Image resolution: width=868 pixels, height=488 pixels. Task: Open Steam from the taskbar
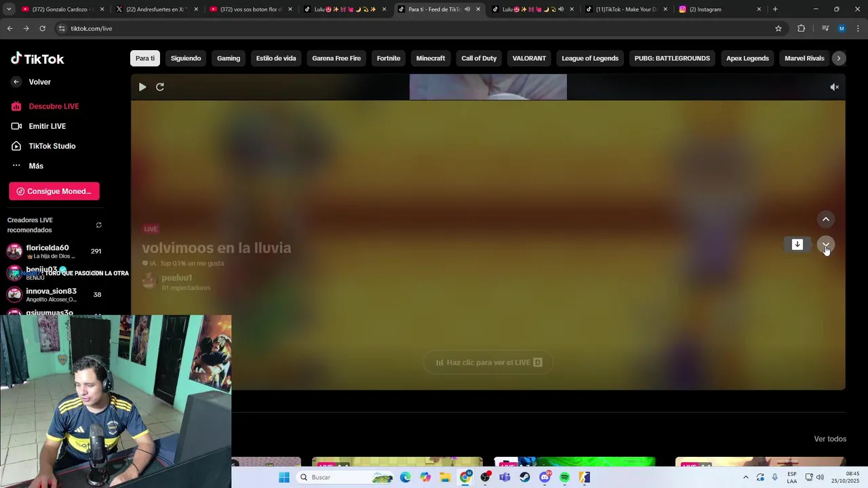pos(525,478)
